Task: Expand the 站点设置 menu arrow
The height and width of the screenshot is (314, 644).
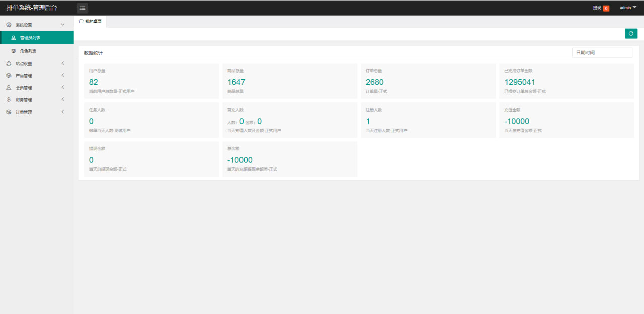Action: click(62, 64)
